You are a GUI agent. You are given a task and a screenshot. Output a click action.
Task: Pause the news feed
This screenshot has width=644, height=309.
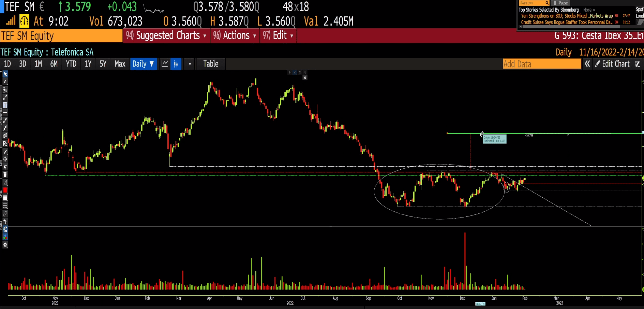pyautogui.click(x=560, y=3)
